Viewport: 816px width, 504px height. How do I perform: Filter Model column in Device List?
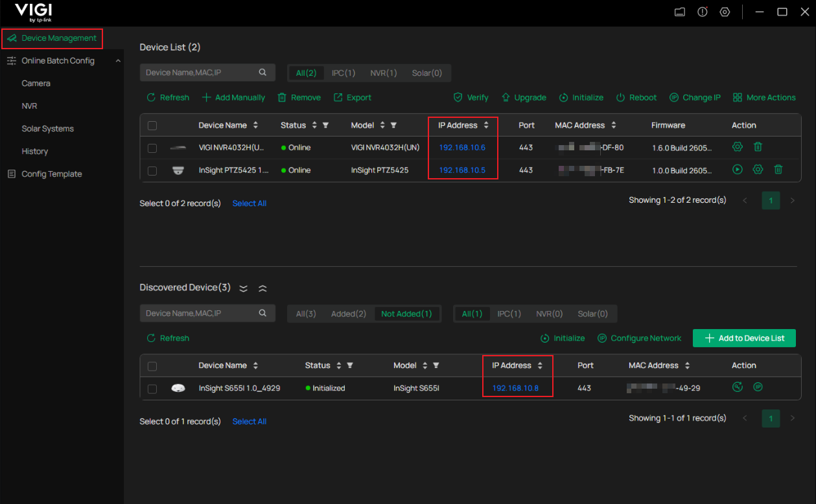394,125
